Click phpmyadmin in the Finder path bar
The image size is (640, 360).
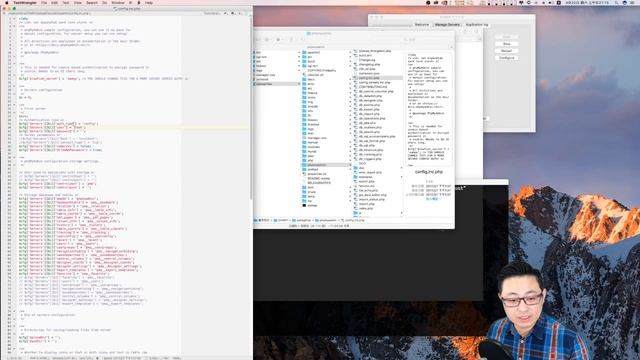326,220
